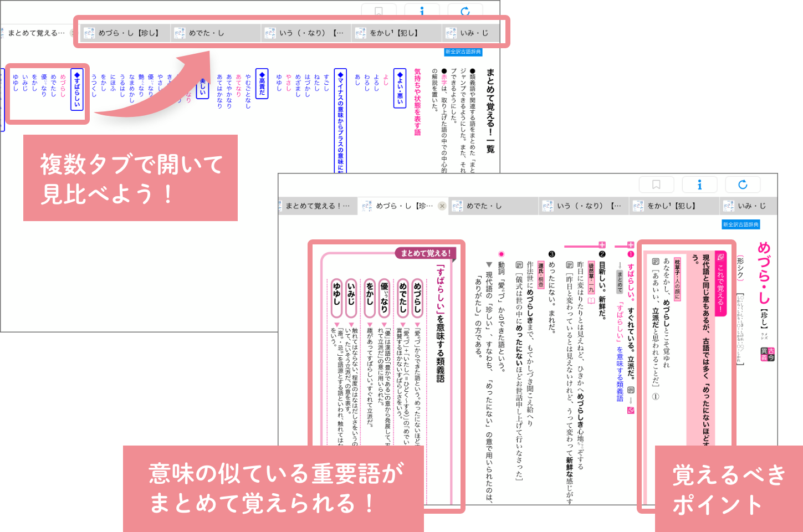Open the info icon in front window

[699, 185]
